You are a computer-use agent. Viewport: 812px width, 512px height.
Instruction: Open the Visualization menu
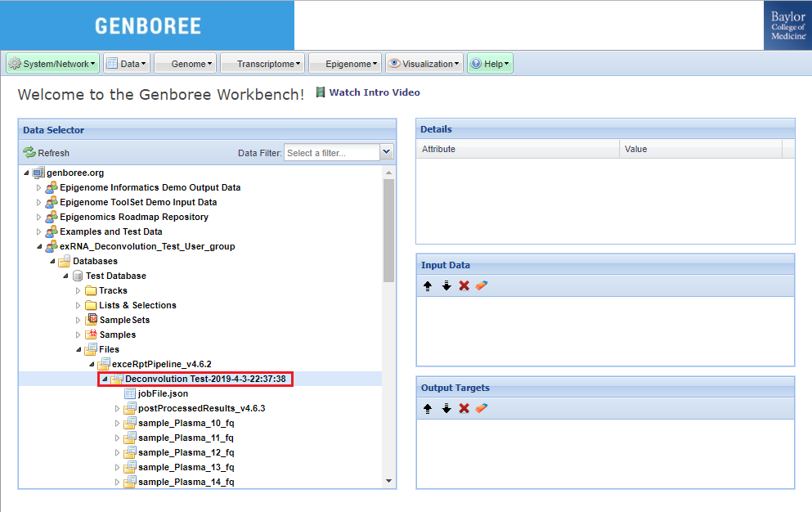click(x=424, y=64)
